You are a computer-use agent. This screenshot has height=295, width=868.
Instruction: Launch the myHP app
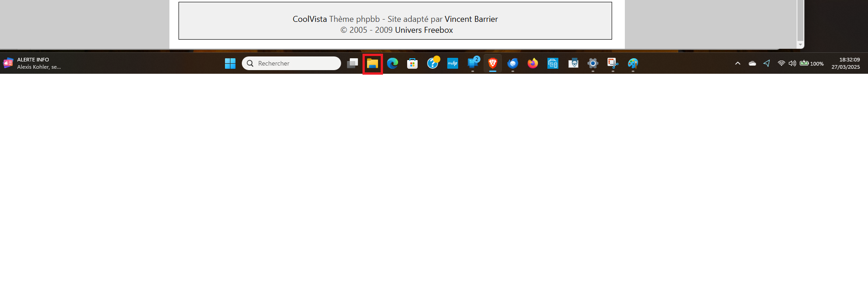[x=453, y=63]
